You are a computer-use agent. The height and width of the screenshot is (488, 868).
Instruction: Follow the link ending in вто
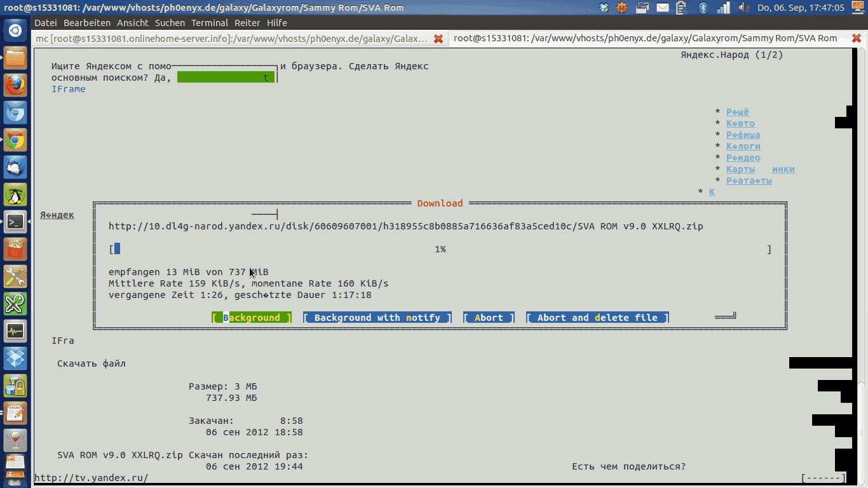coord(741,123)
